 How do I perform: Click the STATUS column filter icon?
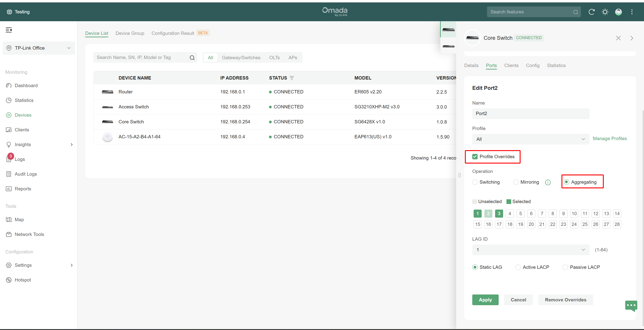click(292, 78)
